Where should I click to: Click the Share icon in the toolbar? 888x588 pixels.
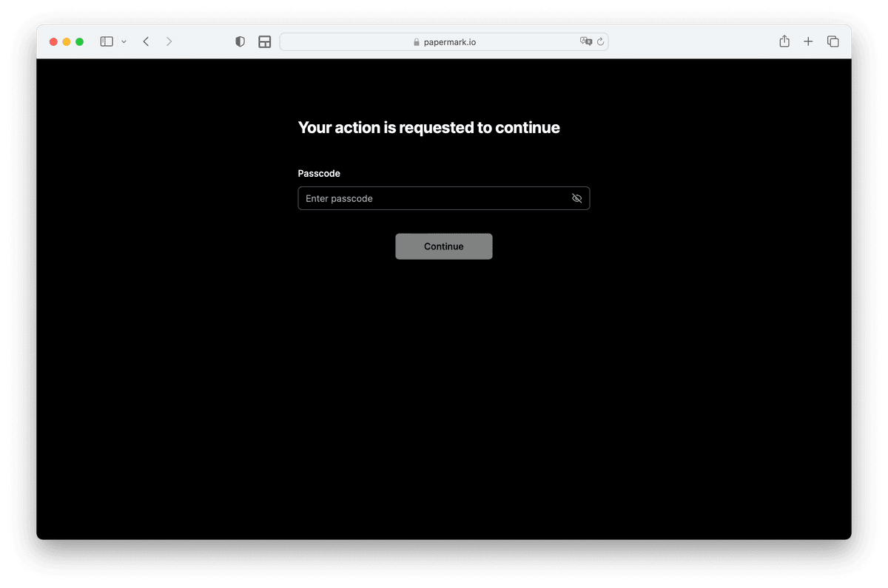coord(784,41)
